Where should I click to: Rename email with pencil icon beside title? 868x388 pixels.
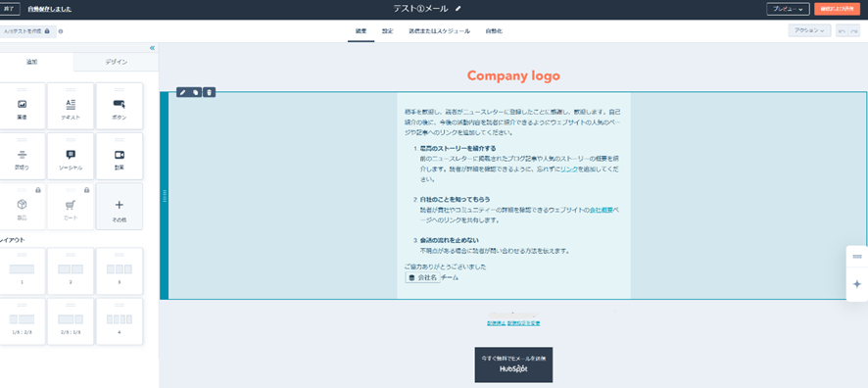click(458, 9)
